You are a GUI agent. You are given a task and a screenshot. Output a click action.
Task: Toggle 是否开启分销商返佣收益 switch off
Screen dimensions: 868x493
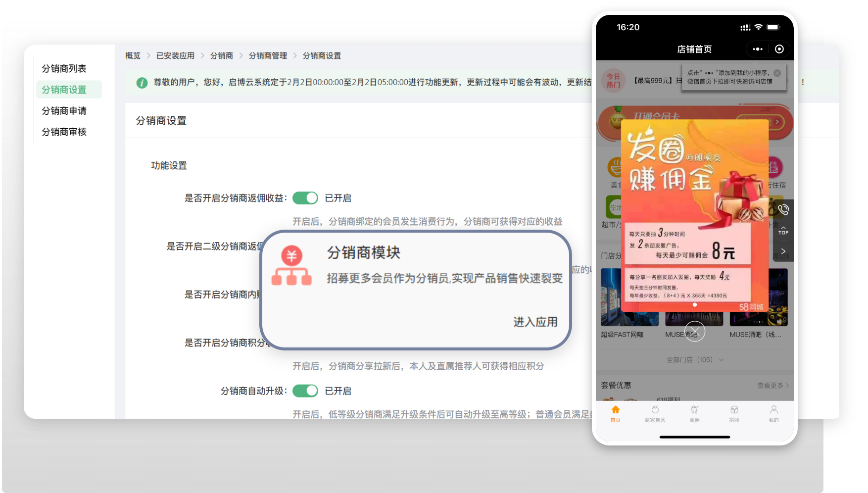click(x=305, y=198)
